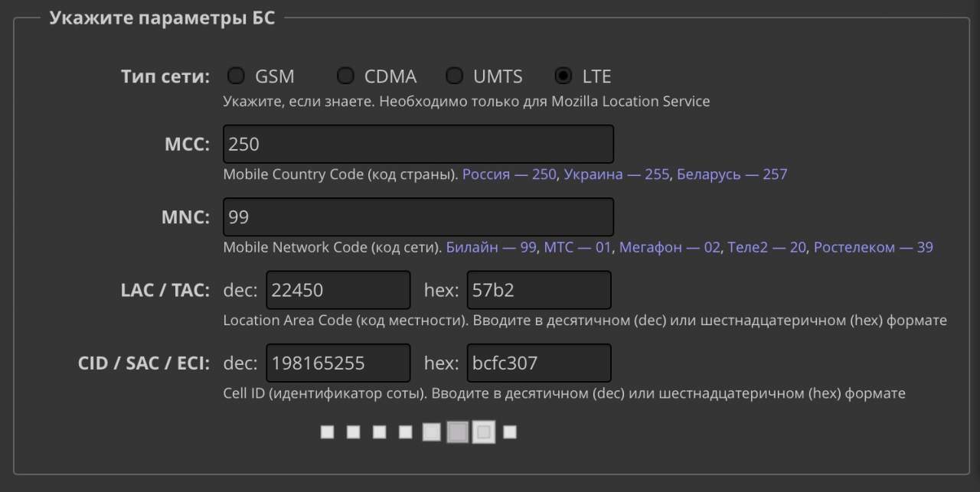Click the rightmost square of the loading indicator

coord(510,432)
